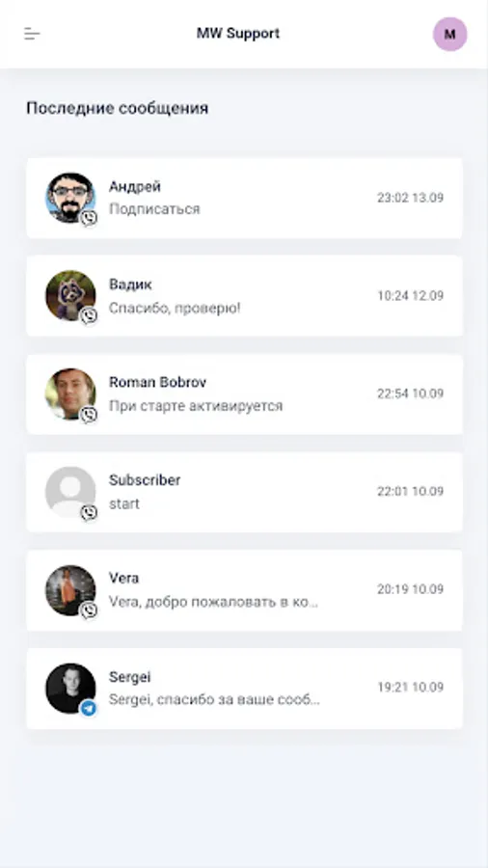Screen dimensions: 488x868
Task: Open the conversation with Андрей
Action: pos(244,198)
